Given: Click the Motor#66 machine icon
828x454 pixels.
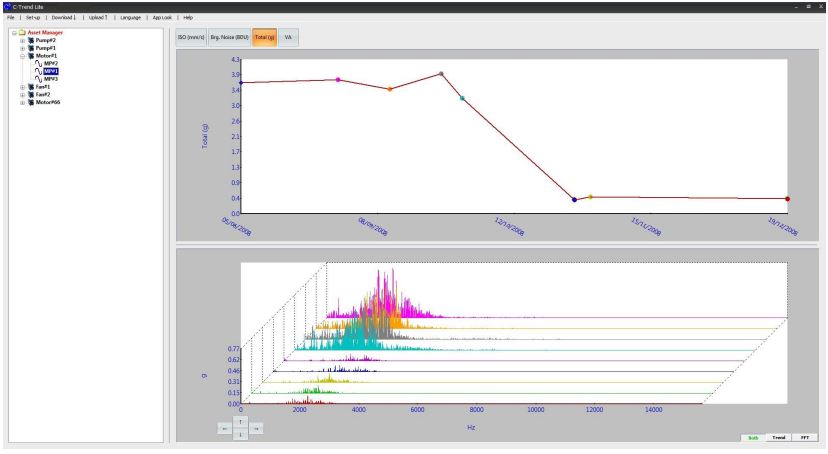Looking at the screenshot, I should 29,102.
